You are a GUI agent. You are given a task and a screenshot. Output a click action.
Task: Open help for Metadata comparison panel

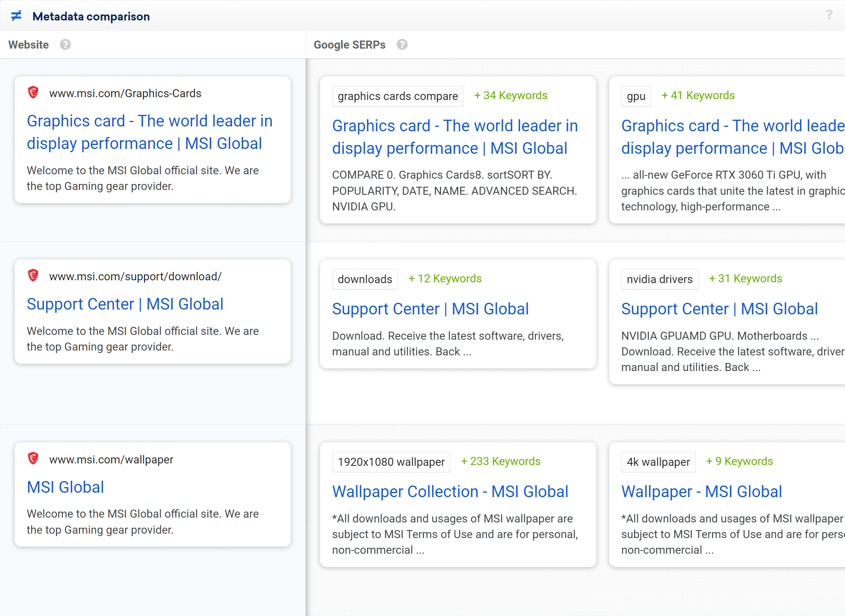[x=829, y=15]
